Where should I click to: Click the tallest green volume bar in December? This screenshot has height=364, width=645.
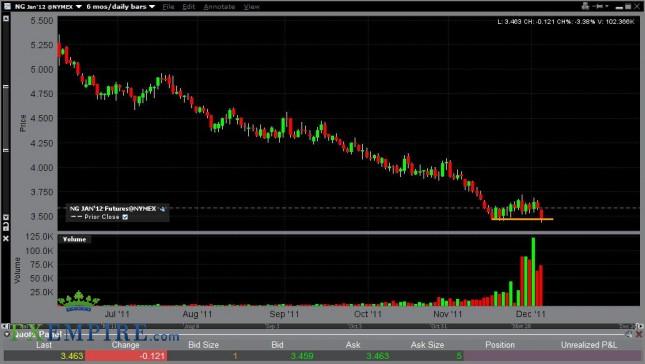pyautogui.click(x=534, y=271)
